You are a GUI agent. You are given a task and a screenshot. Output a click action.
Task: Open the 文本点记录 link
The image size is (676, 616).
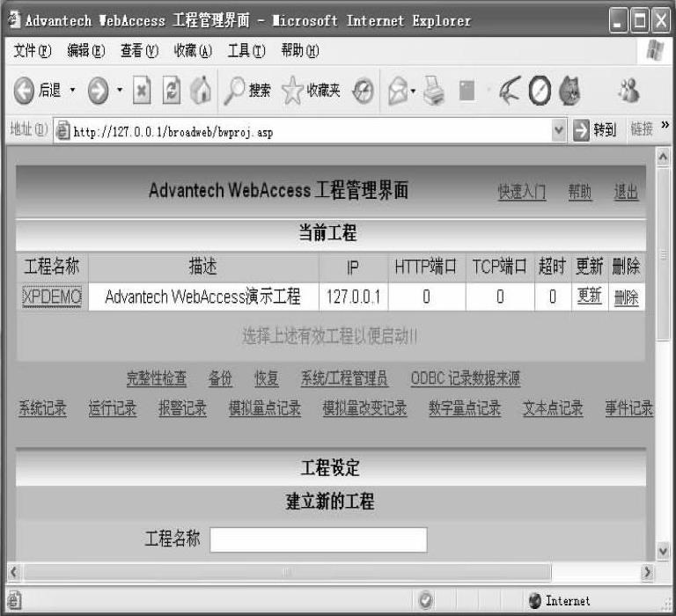coord(553,408)
